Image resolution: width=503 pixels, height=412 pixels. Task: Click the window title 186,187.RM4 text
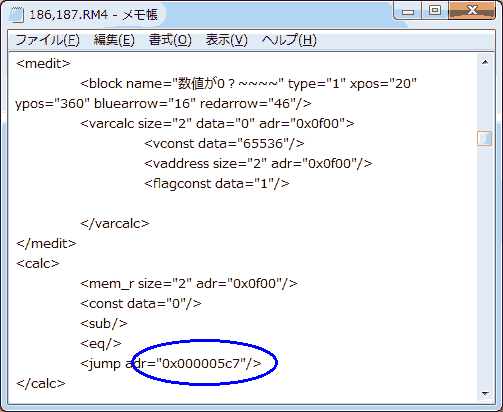(x=69, y=15)
